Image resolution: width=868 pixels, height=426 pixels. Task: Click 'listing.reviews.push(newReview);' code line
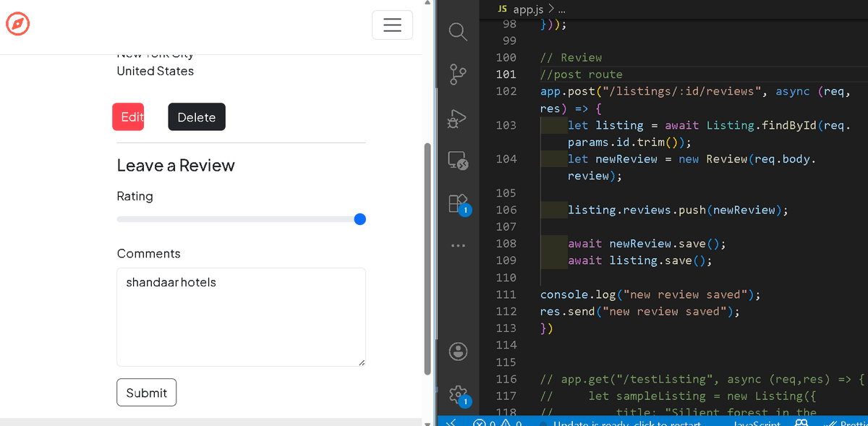coord(678,210)
